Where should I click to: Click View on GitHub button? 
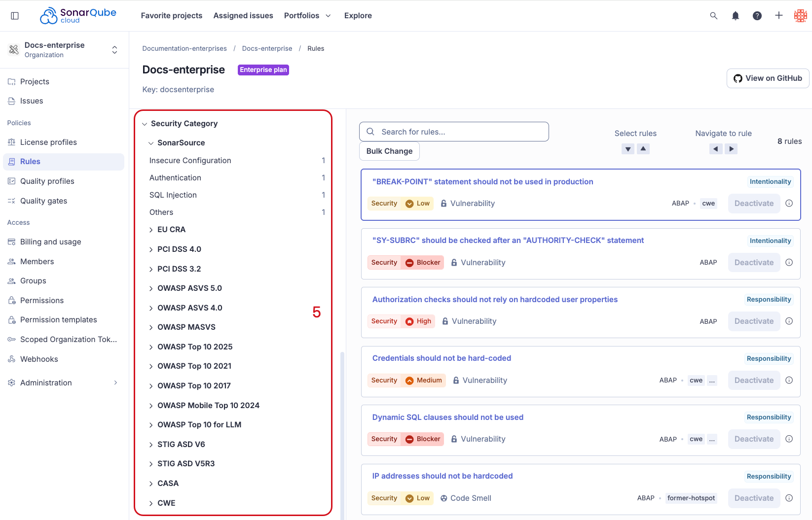[x=768, y=78]
